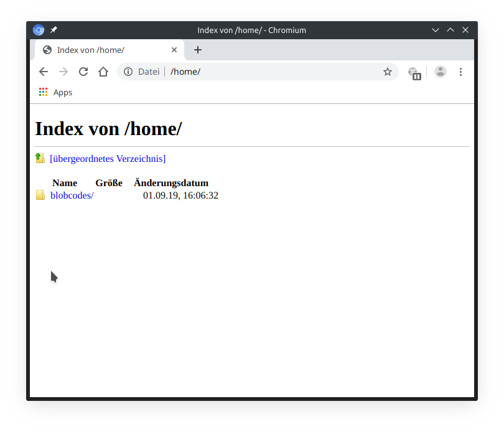Open the three-dot browser menu
This screenshot has height=432, width=504.
click(x=460, y=72)
